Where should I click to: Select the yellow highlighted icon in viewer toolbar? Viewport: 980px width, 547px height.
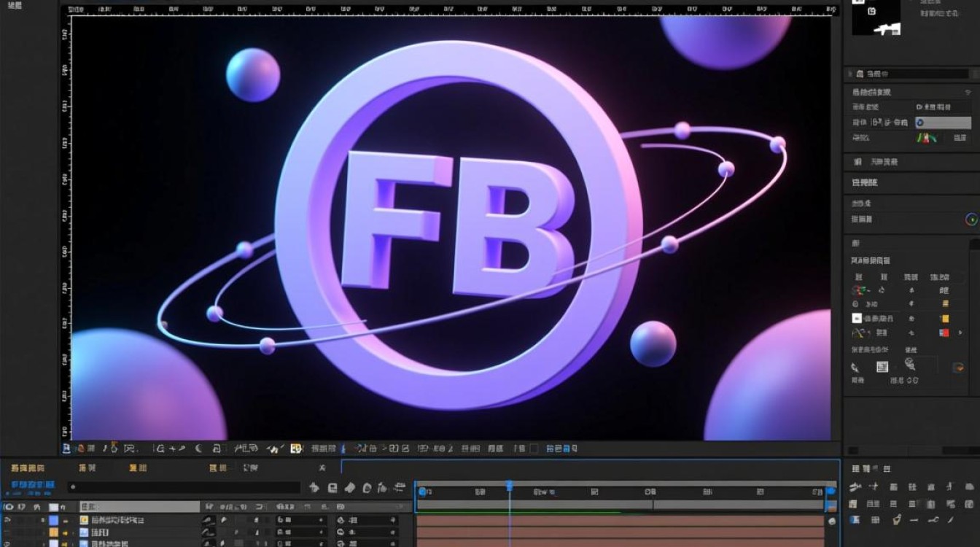(296, 449)
